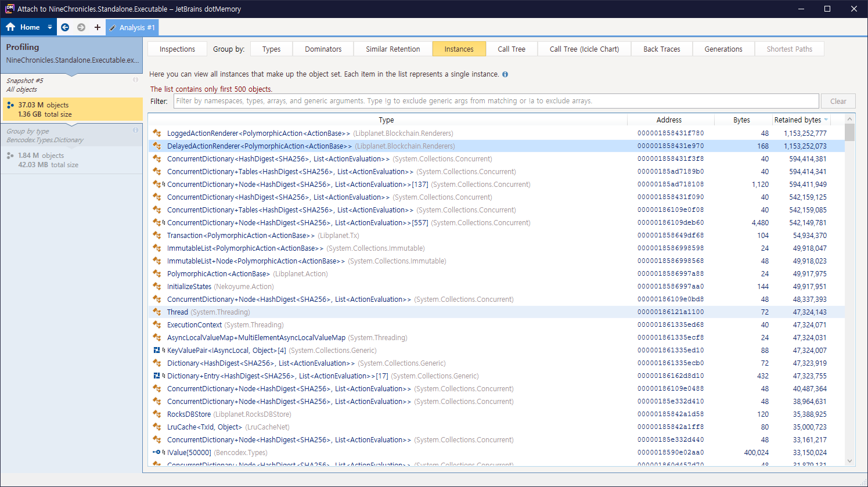This screenshot has width=868, height=487.
Task: Focus the Filter input field
Action: 496,101
